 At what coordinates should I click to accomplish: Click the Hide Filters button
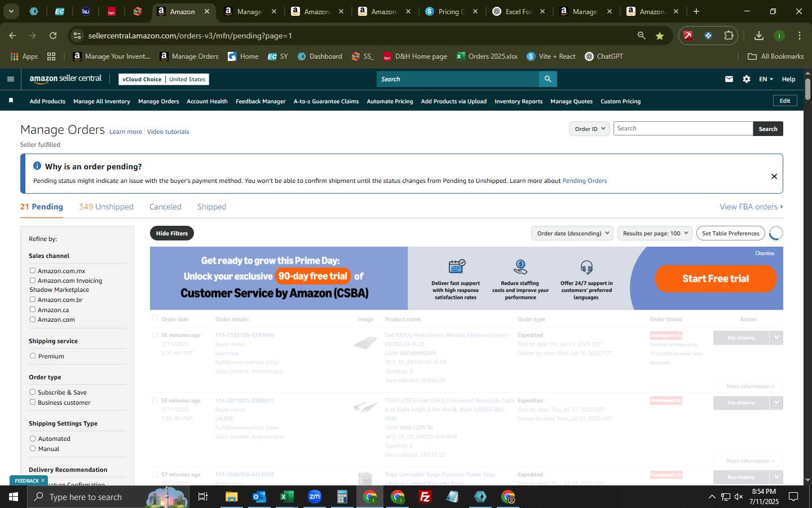(x=172, y=233)
